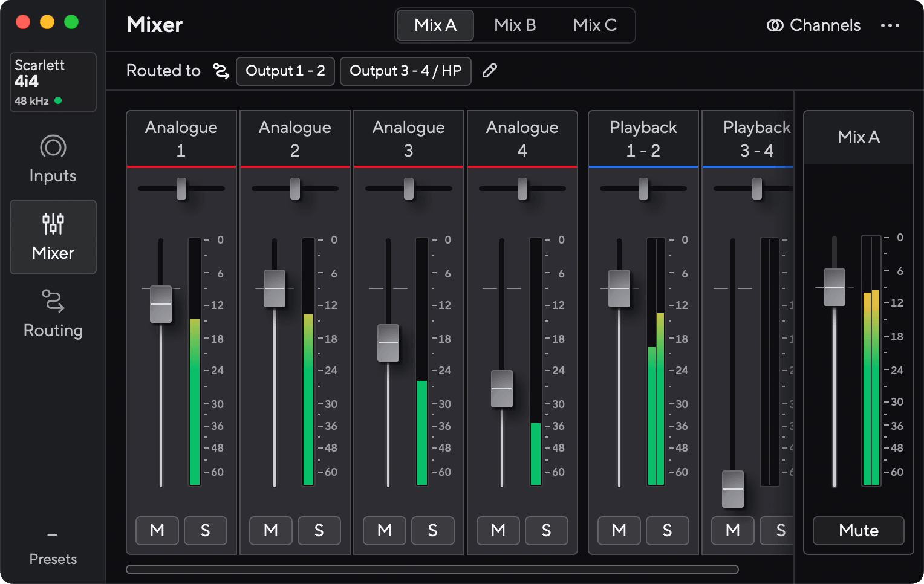Screen dimensions: 924x584
Task: Open the Presets section in sidebar
Action: click(53, 548)
